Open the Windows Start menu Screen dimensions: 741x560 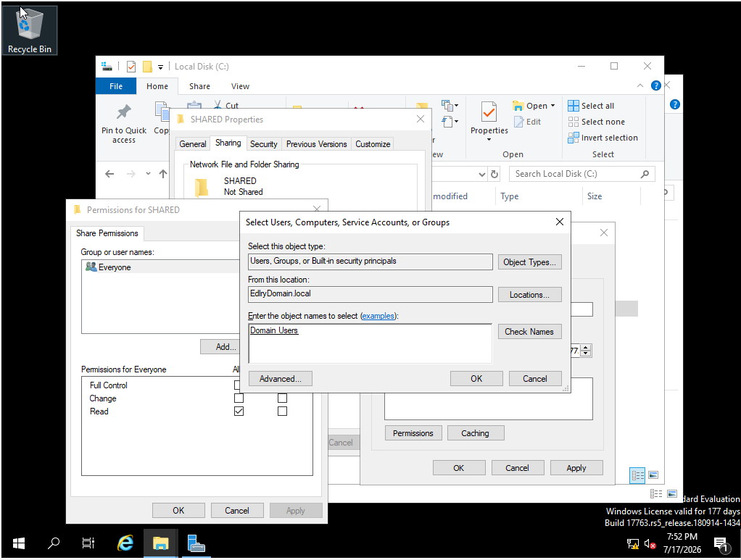(19, 543)
